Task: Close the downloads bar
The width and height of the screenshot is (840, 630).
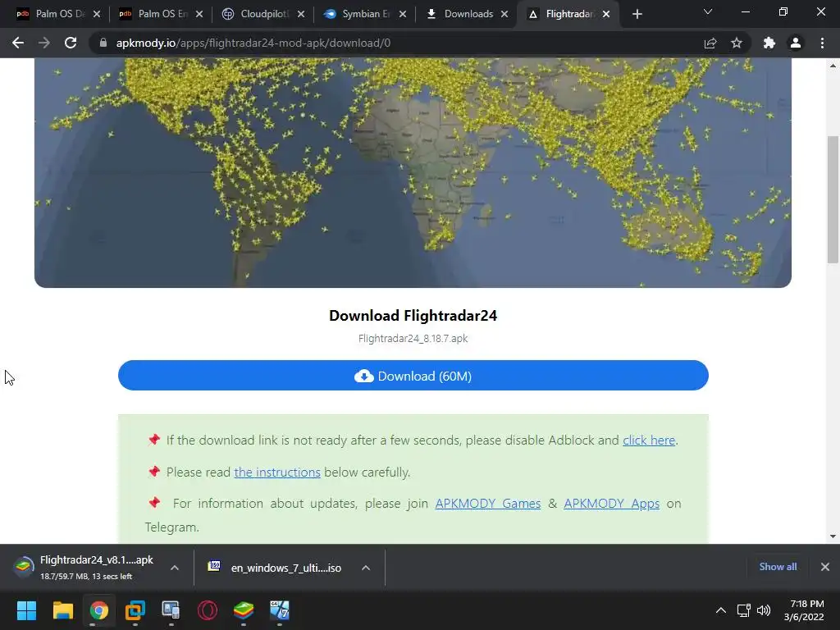Action: click(825, 567)
